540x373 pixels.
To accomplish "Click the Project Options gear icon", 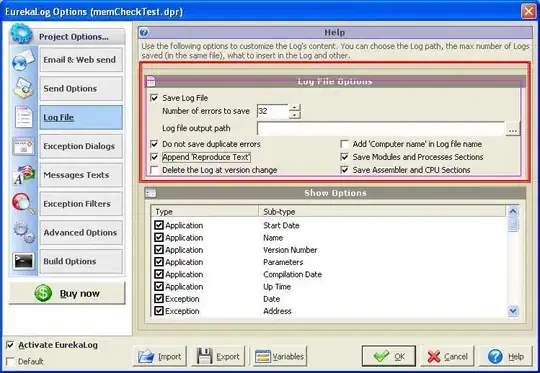I will (x=21, y=33).
